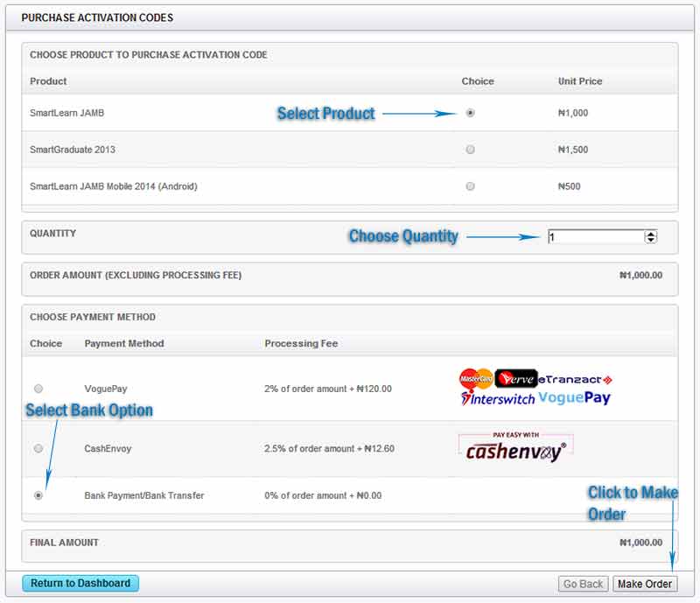Increase quantity with the up arrow
The image size is (700, 603).
[650, 234]
